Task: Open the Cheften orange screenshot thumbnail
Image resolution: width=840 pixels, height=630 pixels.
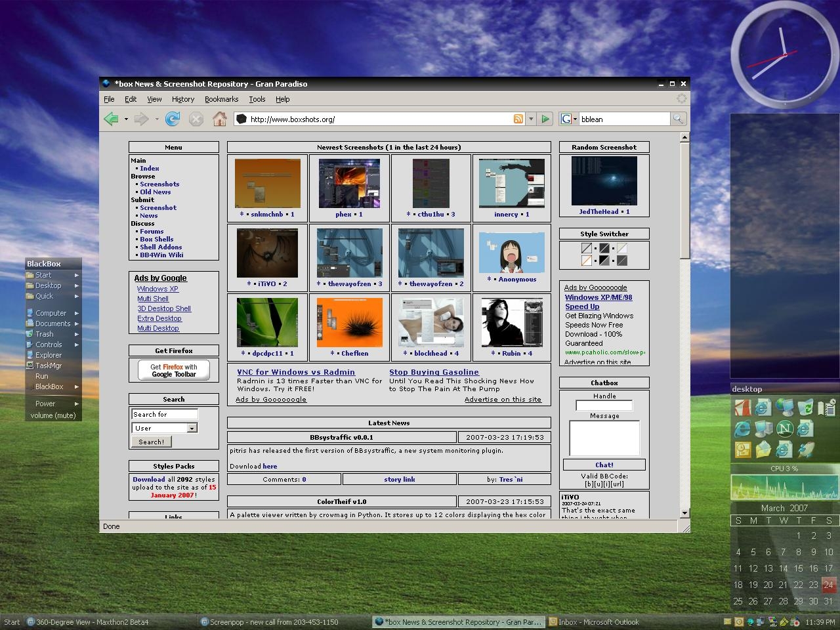Action: pyautogui.click(x=349, y=322)
